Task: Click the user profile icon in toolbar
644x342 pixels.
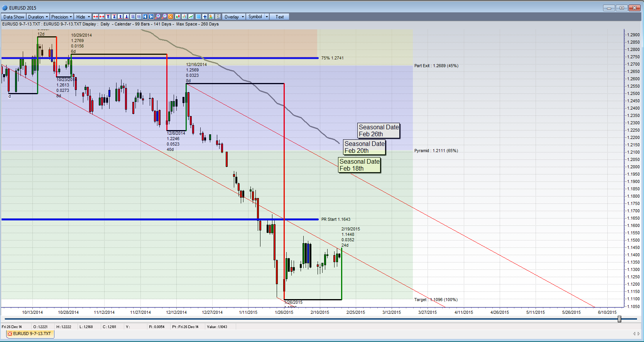Action: [211, 17]
